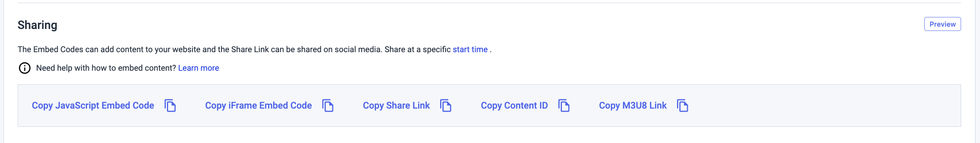Click the Sharing section heading
Viewport: 980px width, 143px height.
coord(37,25)
